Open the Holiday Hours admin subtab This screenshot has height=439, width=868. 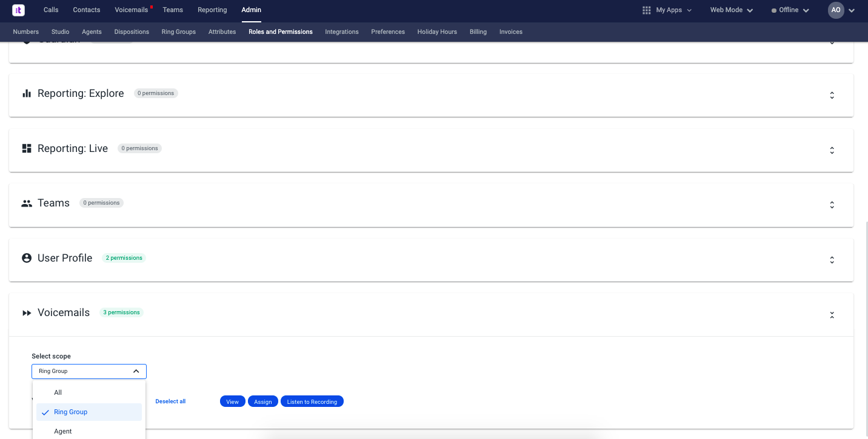(x=437, y=31)
